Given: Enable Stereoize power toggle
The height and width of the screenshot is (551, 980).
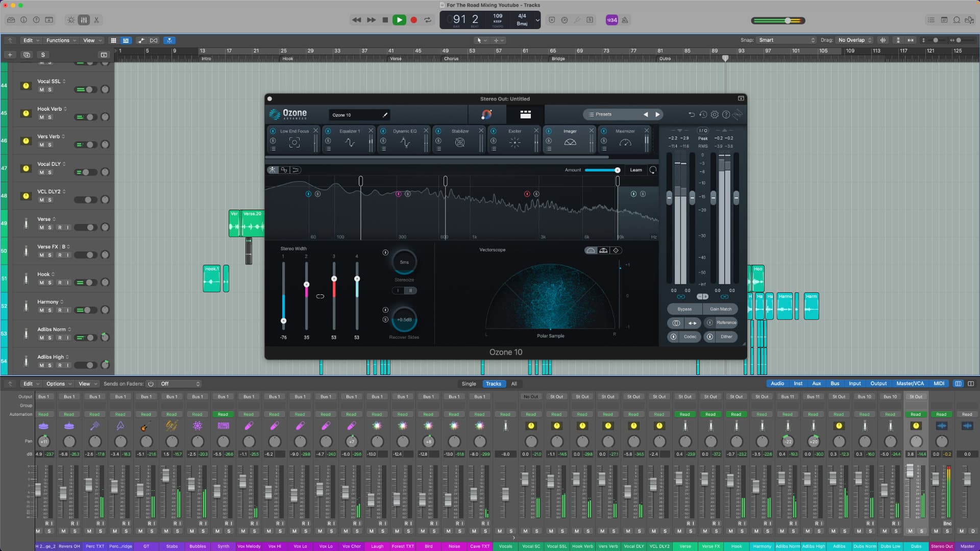Looking at the screenshot, I should tap(385, 253).
